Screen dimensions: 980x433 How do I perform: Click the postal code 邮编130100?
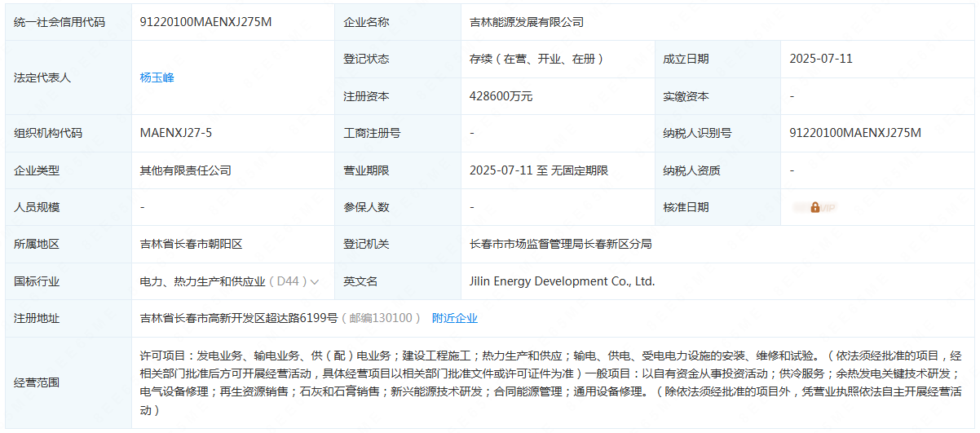coord(381,318)
